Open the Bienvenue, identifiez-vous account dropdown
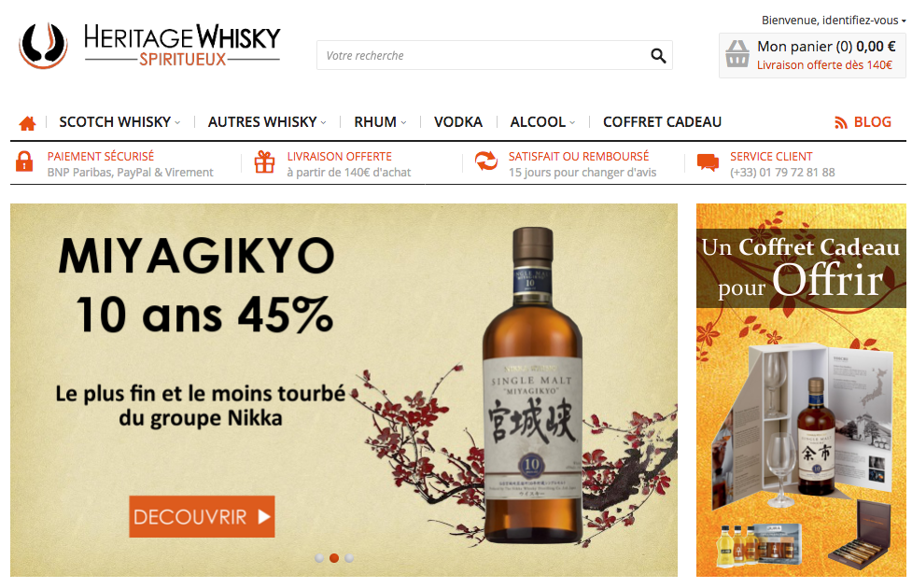 834,21
